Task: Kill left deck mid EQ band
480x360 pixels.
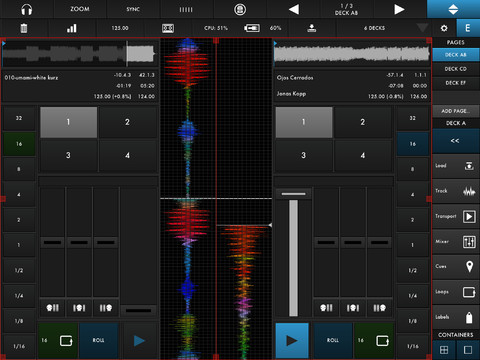Action: (x=79, y=308)
